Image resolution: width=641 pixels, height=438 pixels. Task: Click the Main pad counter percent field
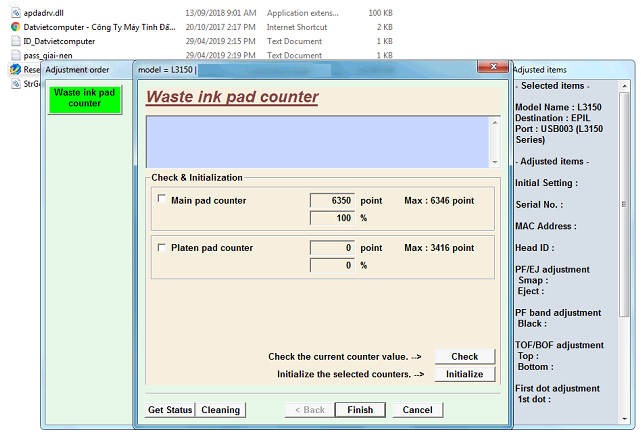(332, 218)
